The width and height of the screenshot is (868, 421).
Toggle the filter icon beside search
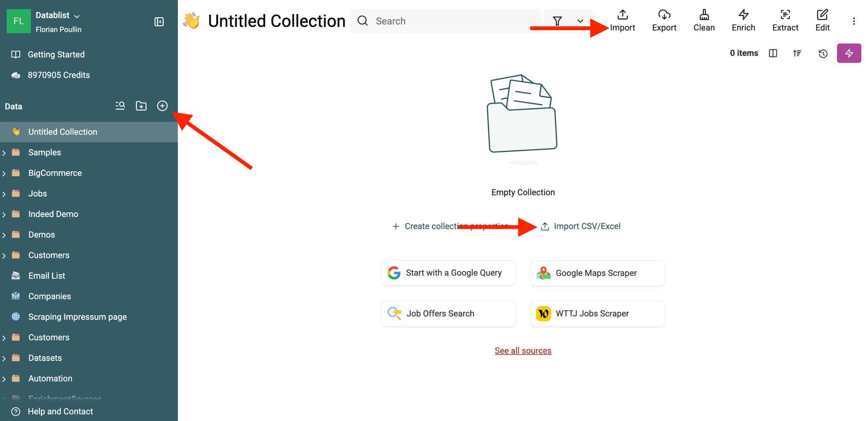click(557, 20)
